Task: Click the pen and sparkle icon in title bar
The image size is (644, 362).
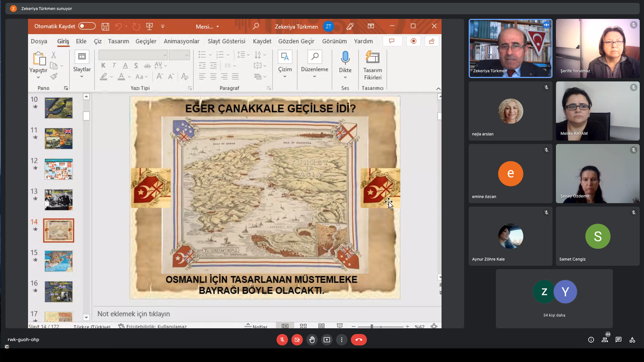Action: pos(350,26)
